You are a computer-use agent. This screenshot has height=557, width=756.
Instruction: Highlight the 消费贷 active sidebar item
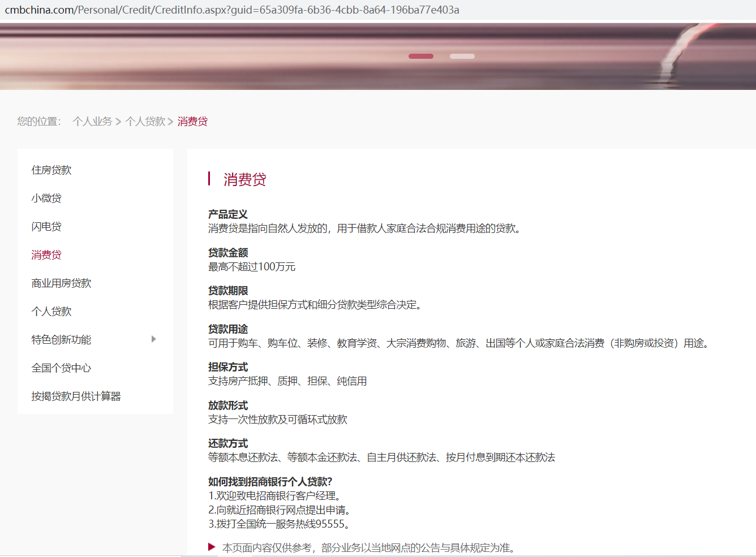(46, 254)
